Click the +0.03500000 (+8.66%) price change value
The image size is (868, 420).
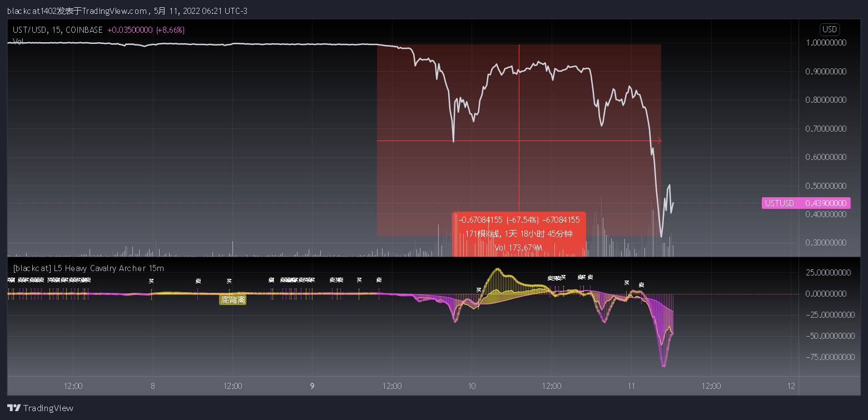click(x=146, y=30)
